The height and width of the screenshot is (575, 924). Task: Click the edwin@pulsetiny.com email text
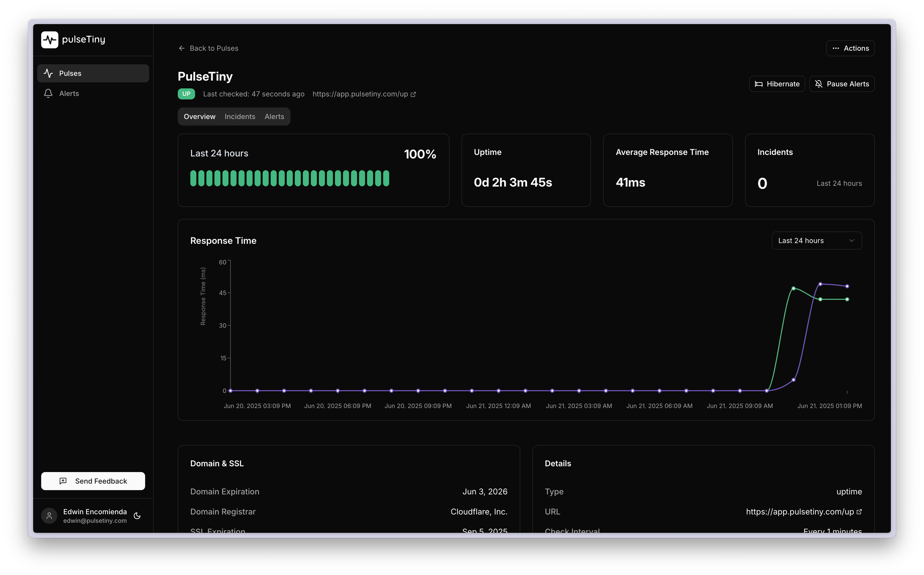coord(95,521)
